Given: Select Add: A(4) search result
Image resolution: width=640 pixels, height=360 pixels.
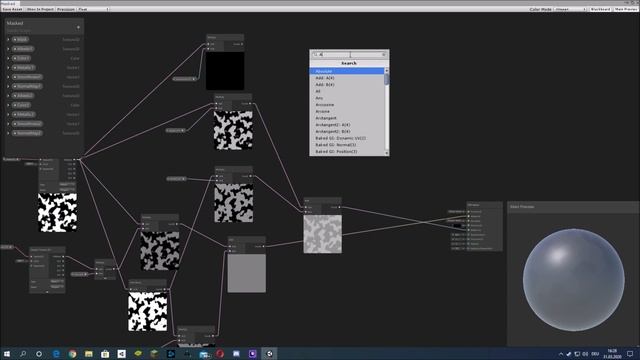Looking at the screenshot, I should tap(347, 78).
